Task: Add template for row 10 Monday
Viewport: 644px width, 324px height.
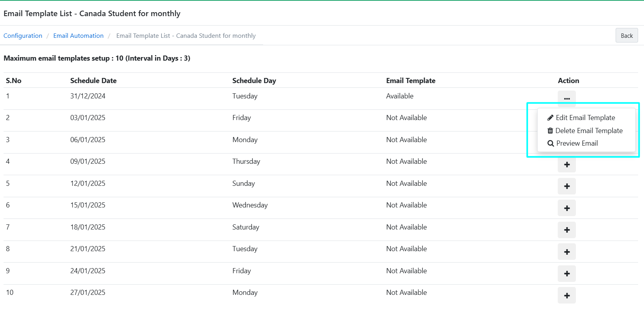Action: 566,296
